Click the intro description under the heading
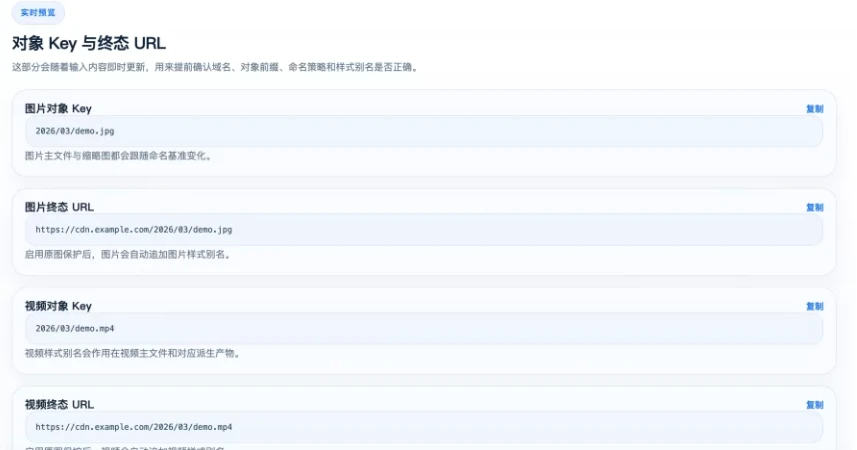Image resolution: width=857 pixels, height=450 pixels. coord(214,68)
